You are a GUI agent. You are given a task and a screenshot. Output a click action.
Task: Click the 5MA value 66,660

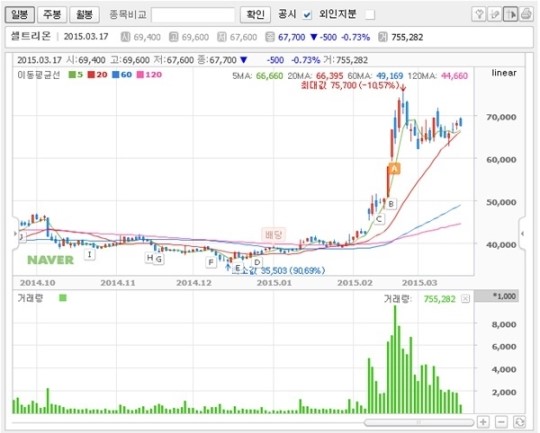(x=269, y=76)
